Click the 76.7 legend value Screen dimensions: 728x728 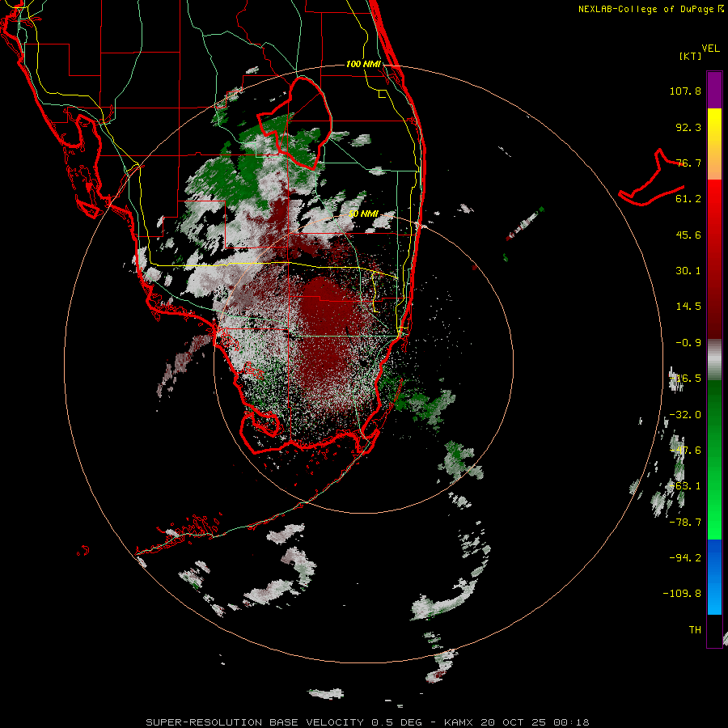click(x=688, y=163)
